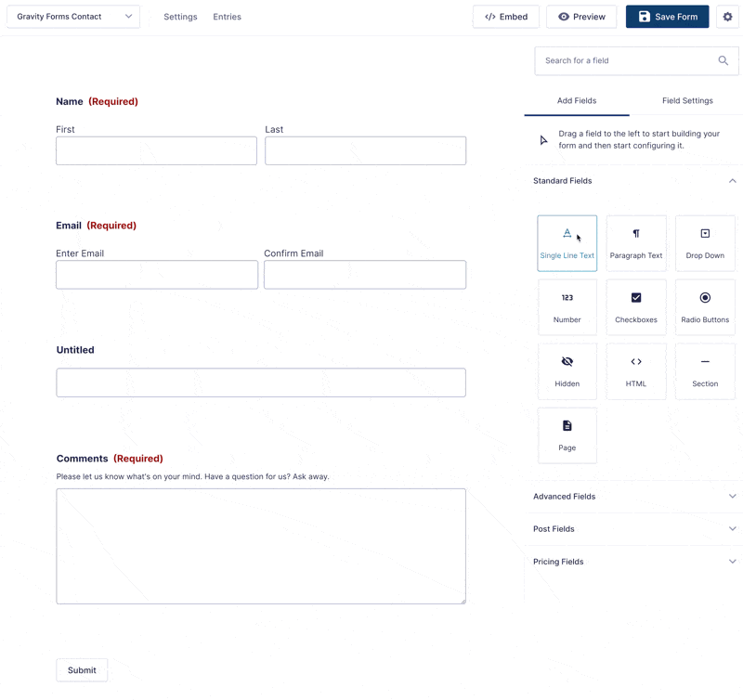743x700 pixels.
Task: Click the Confirm Email input
Action: pos(365,275)
